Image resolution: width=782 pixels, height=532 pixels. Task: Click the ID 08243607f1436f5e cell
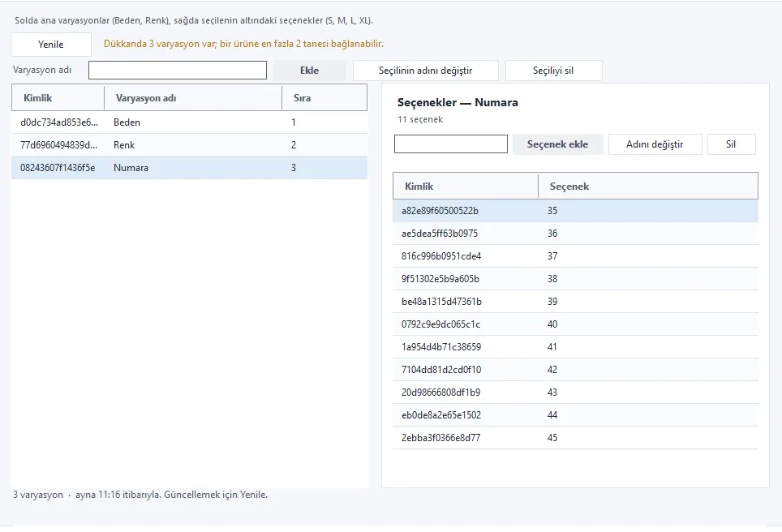(x=58, y=168)
